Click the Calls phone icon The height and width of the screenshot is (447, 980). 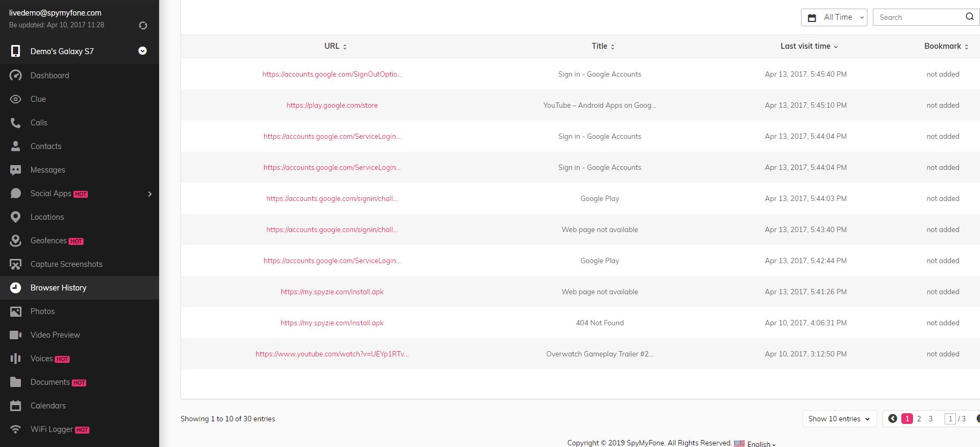[16, 123]
